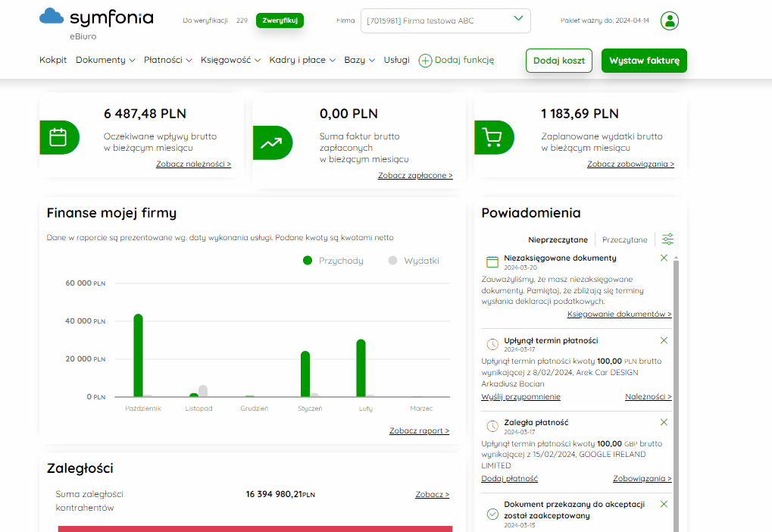The width and height of the screenshot is (772, 532).
Task: Toggle Przychody series in chart legend
Action: pos(333,261)
